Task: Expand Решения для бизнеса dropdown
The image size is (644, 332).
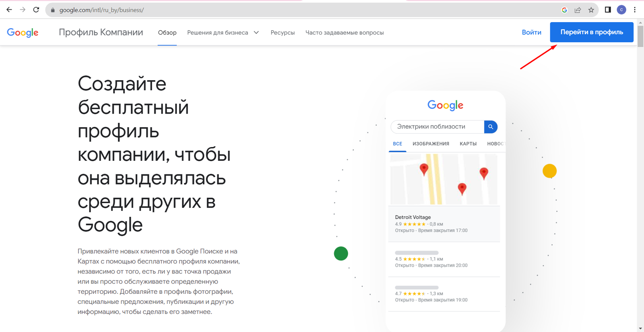Action: click(223, 33)
